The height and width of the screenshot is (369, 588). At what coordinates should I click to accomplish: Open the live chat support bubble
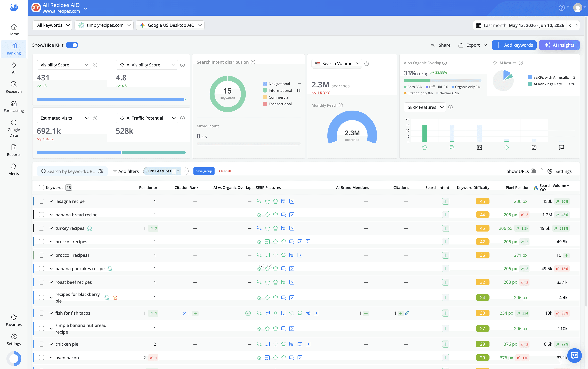[574, 355]
